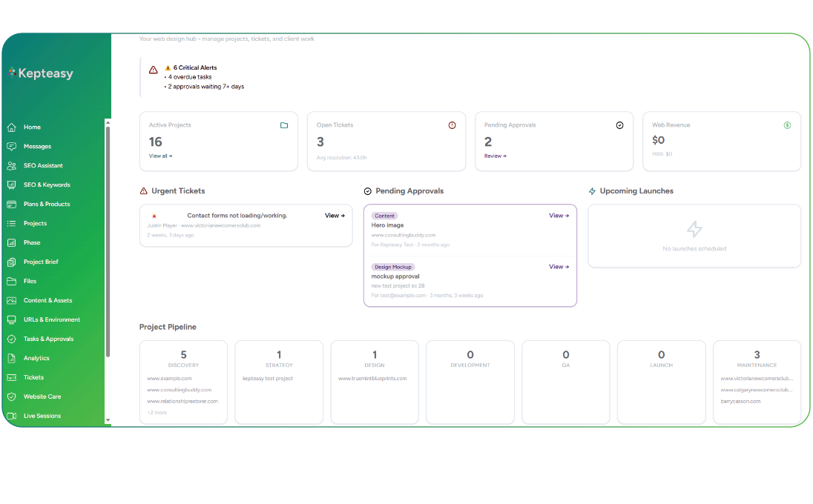Click the Phase sidebar icon
This screenshot has height=504, width=813.
click(x=11, y=242)
